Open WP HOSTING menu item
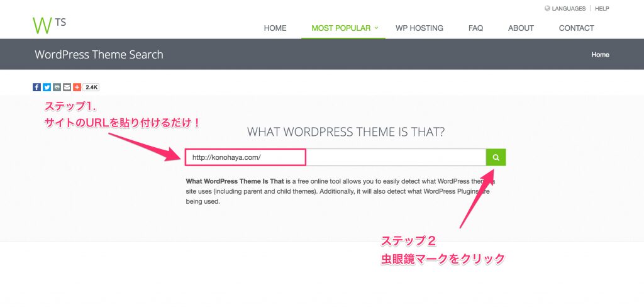 click(419, 28)
